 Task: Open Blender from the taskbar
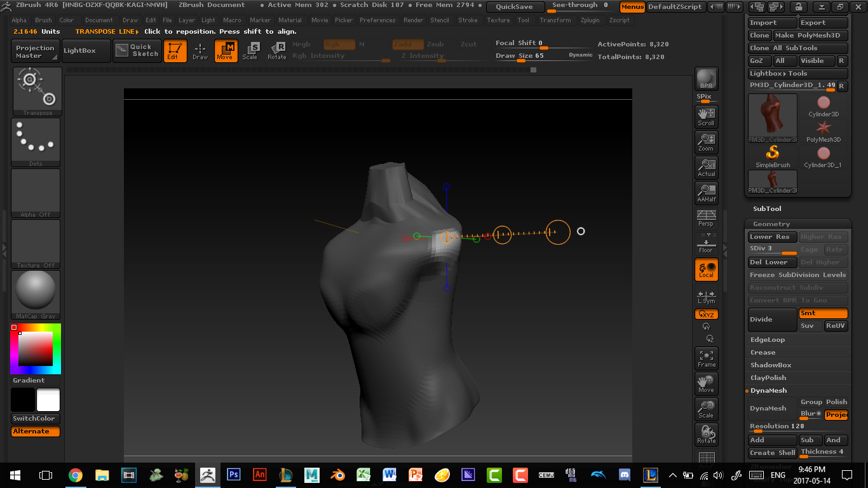tap(337, 475)
